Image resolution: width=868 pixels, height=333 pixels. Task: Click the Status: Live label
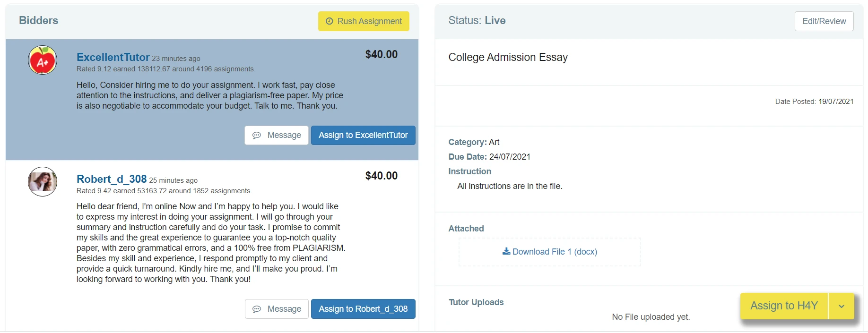click(x=477, y=20)
